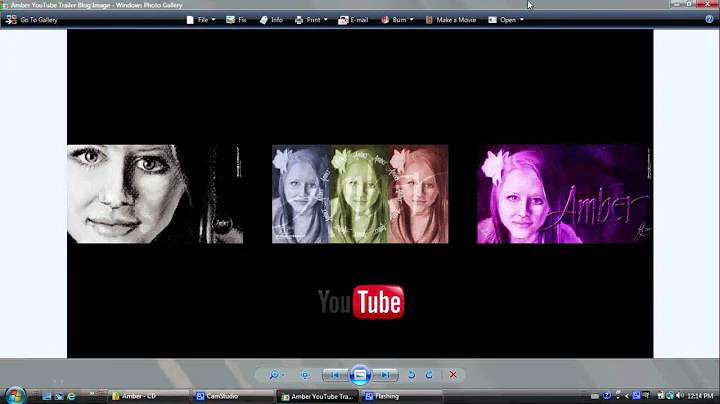
Task: Click the taskbar clock 12:14 PM
Action: [x=700, y=396]
